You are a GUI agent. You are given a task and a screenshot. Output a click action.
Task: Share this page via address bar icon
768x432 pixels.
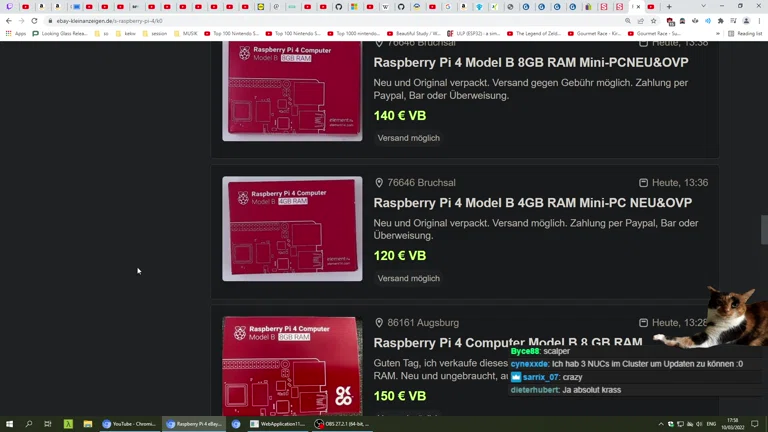(641, 21)
